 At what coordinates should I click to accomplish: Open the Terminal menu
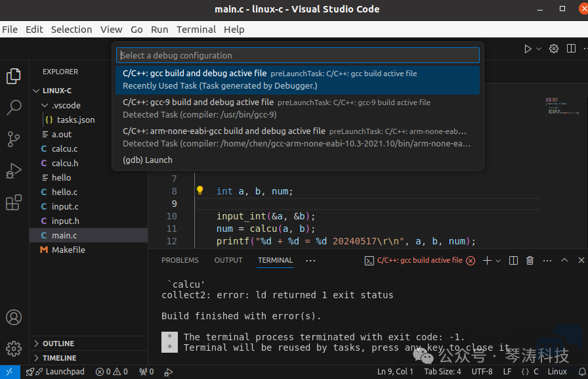pyautogui.click(x=196, y=30)
